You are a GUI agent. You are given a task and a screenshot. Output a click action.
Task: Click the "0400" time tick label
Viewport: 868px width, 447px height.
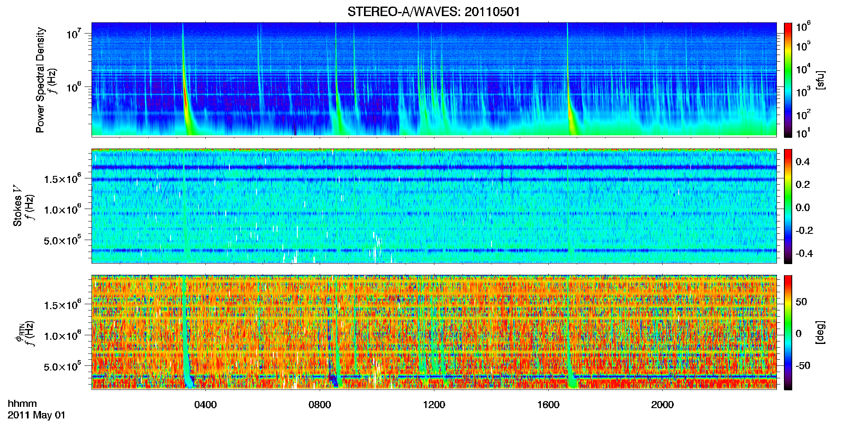pyautogui.click(x=205, y=404)
